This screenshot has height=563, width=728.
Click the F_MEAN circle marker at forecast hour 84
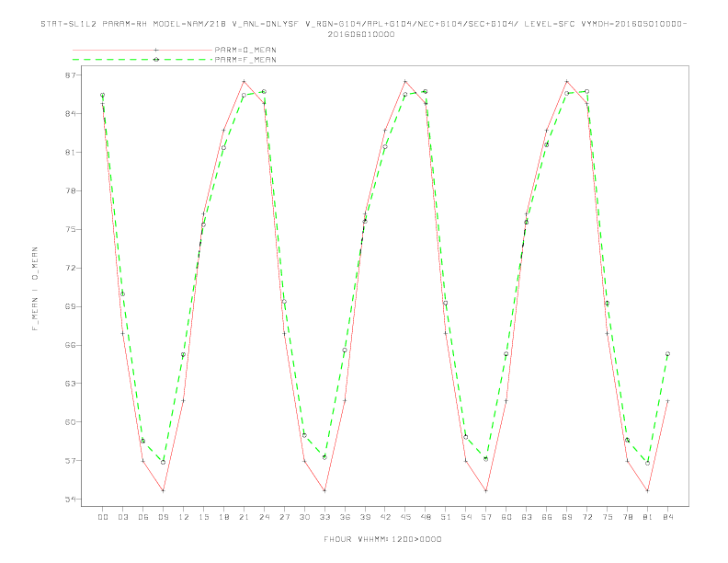(667, 354)
